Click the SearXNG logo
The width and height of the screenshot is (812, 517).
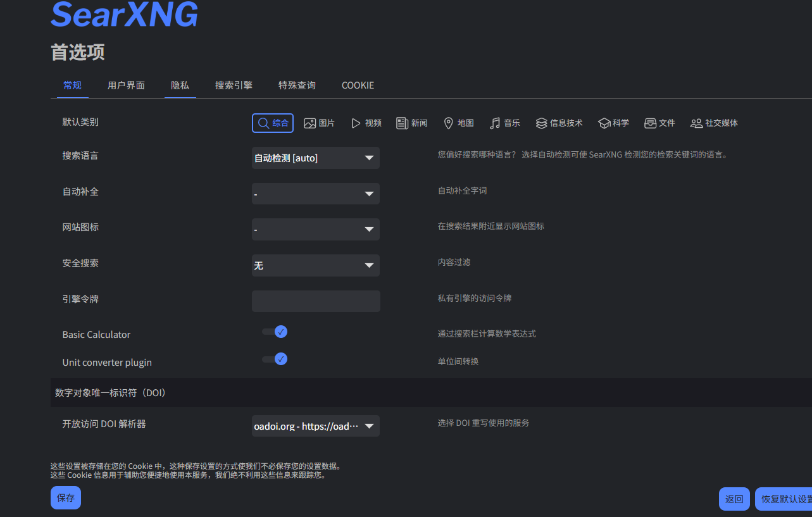click(x=124, y=14)
